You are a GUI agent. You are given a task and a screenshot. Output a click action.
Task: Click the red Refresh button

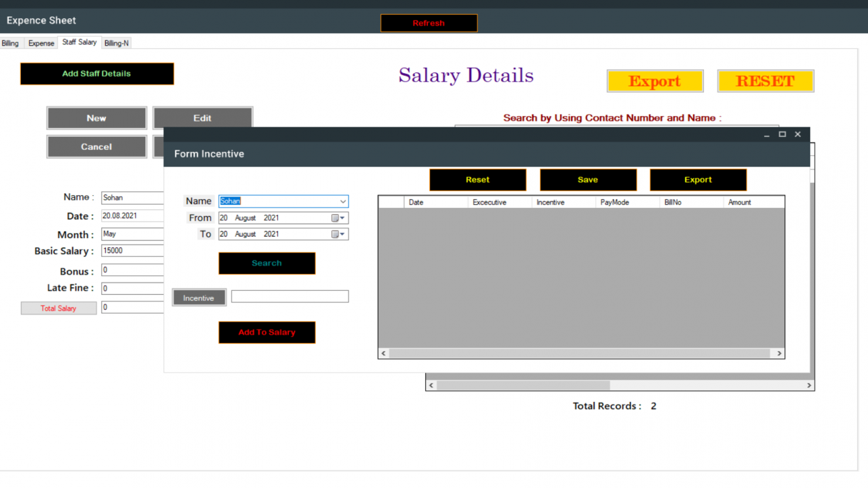[x=429, y=23]
